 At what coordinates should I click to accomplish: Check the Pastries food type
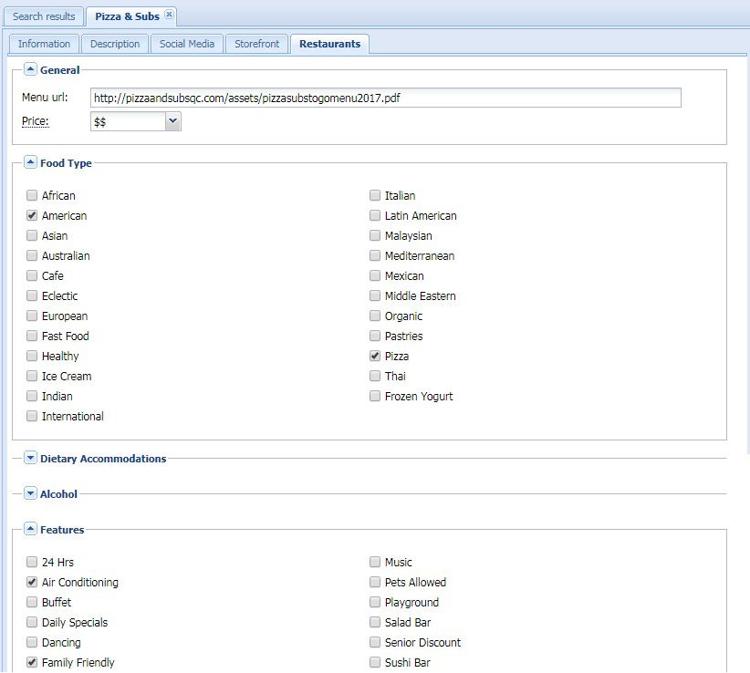[375, 336]
